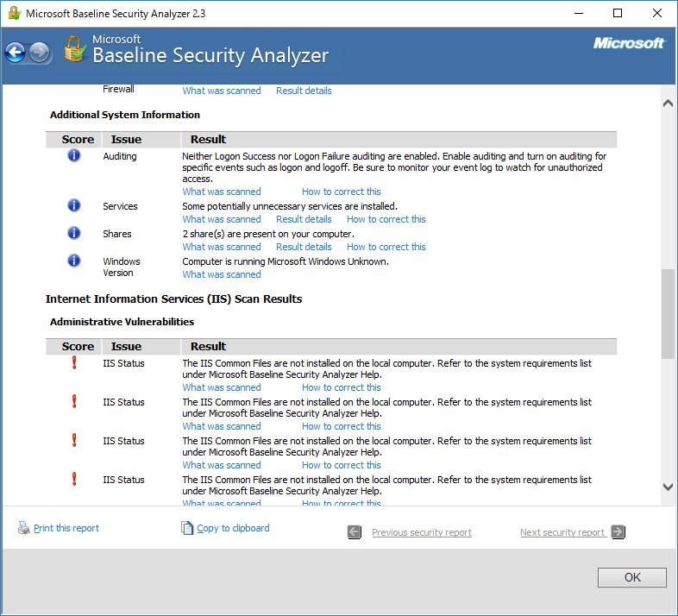This screenshot has width=678, height=616.
Task: Open Auditing 'What was scanned' link
Action: (222, 192)
